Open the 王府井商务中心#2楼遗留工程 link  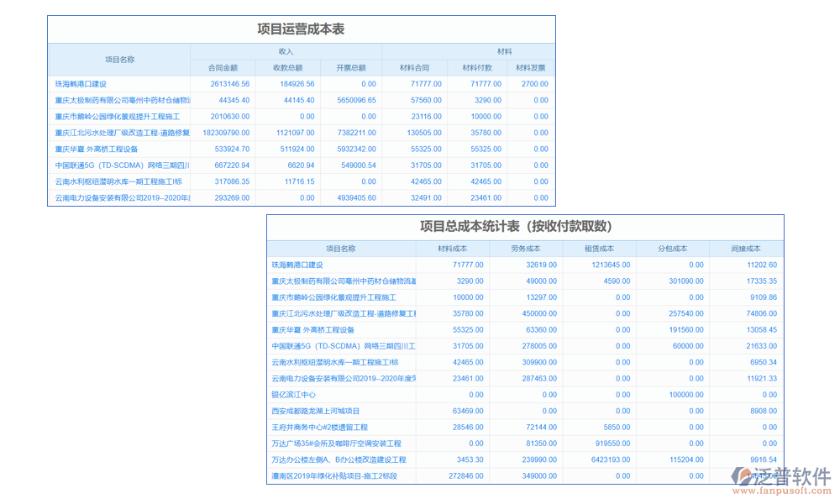point(320,428)
